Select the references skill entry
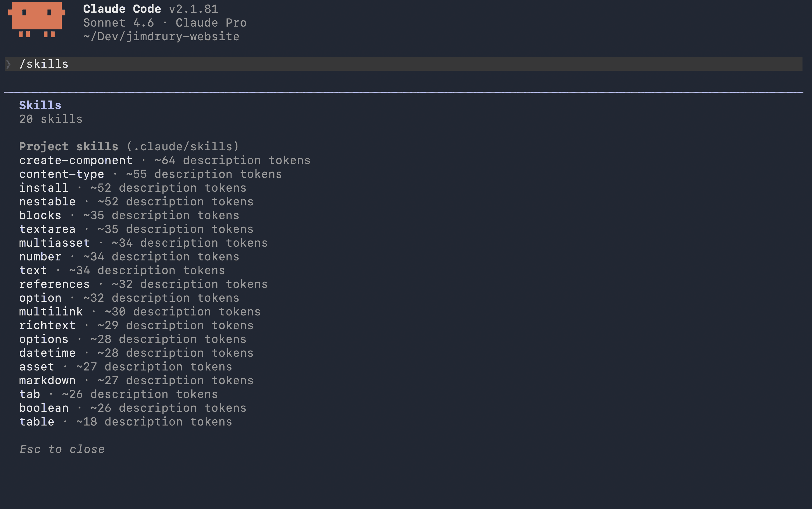The width and height of the screenshot is (812, 509). [54, 284]
